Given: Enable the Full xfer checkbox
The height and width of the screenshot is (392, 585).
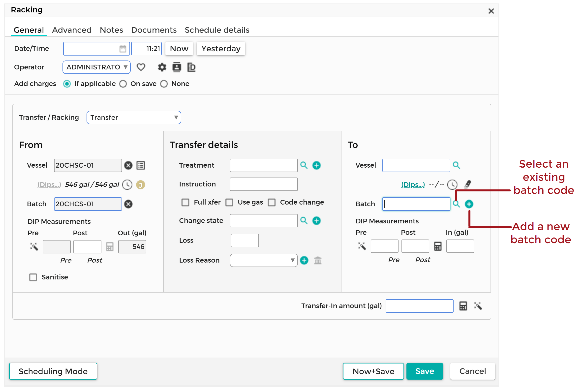Looking at the screenshot, I should (x=185, y=202).
